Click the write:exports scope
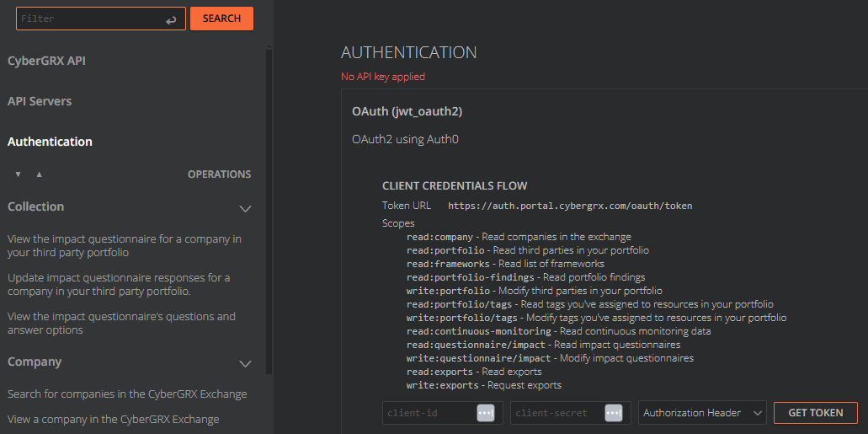Viewport: 868px width, 434px height. (x=443, y=384)
